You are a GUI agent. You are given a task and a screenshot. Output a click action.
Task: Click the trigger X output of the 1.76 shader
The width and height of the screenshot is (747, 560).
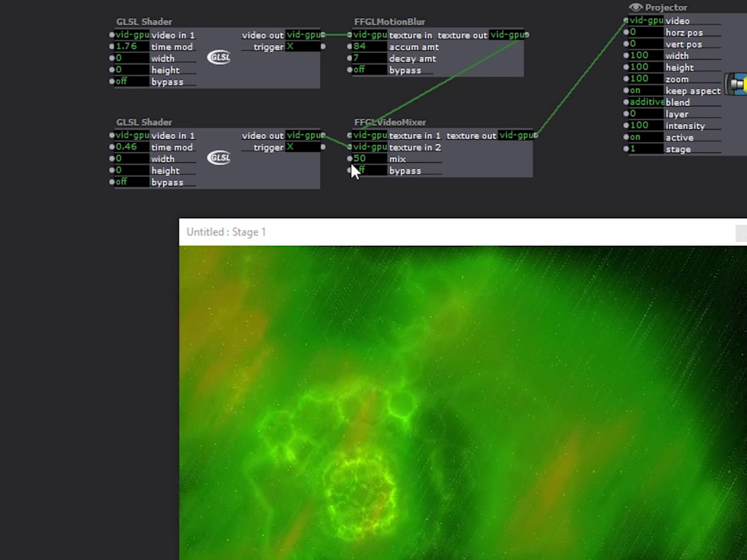coord(303,47)
